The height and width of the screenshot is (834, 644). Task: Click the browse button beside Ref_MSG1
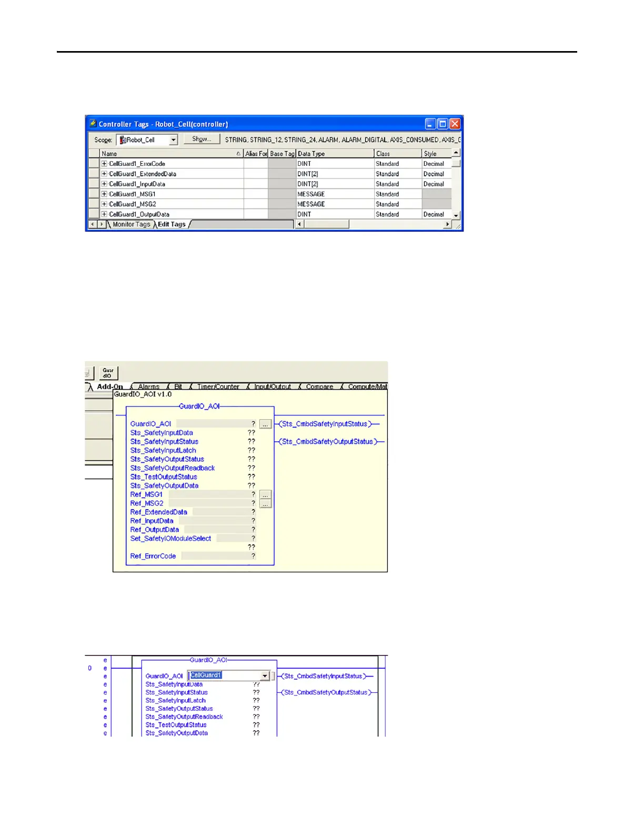pos(265,494)
